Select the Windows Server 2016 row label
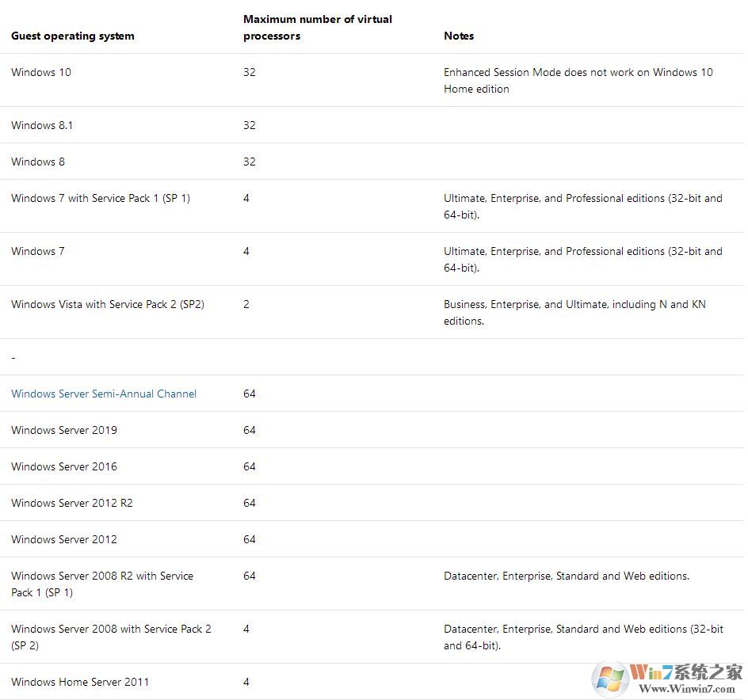 (64, 466)
